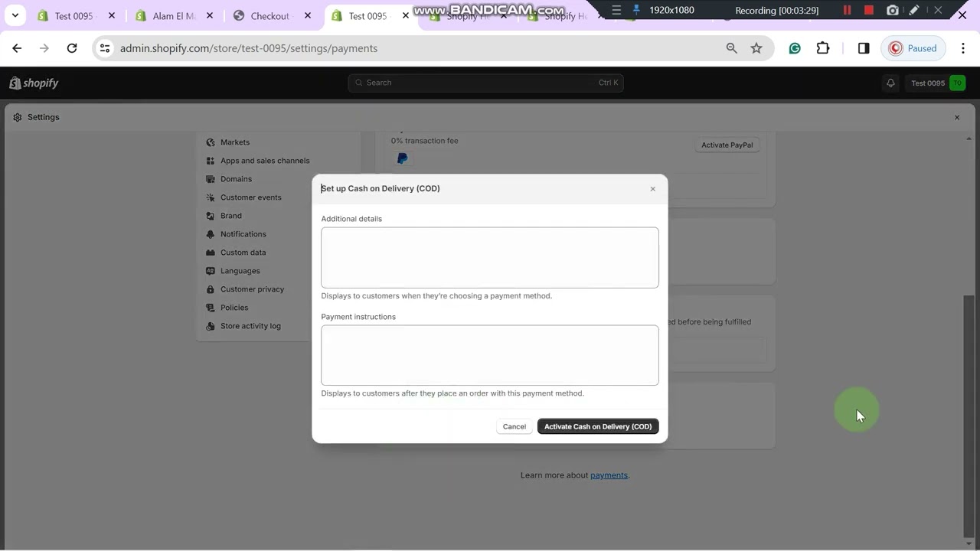Click the Activate PayPal button
The height and width of the screenshot is (551, 980).
click(727, 145)
